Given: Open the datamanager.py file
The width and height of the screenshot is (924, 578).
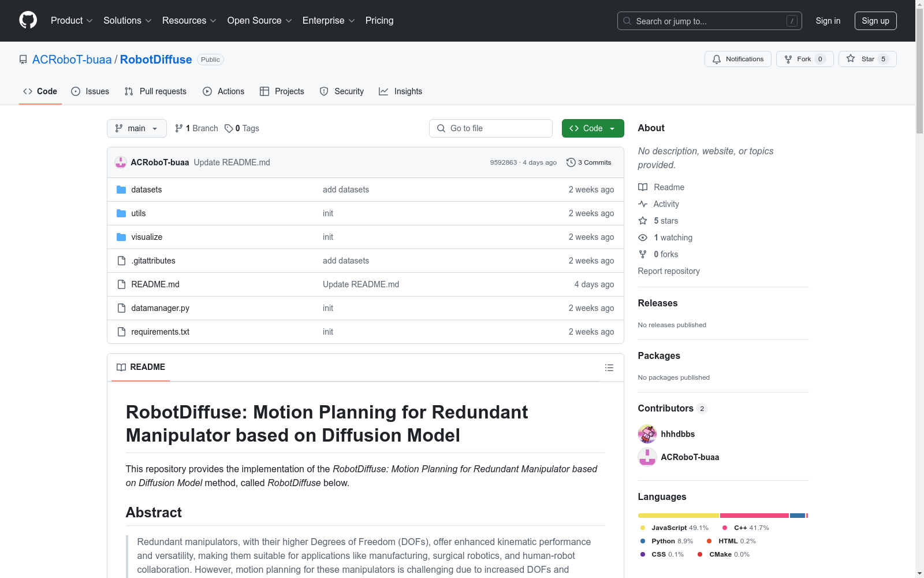Looking at the screenshot, I should 161,308.
